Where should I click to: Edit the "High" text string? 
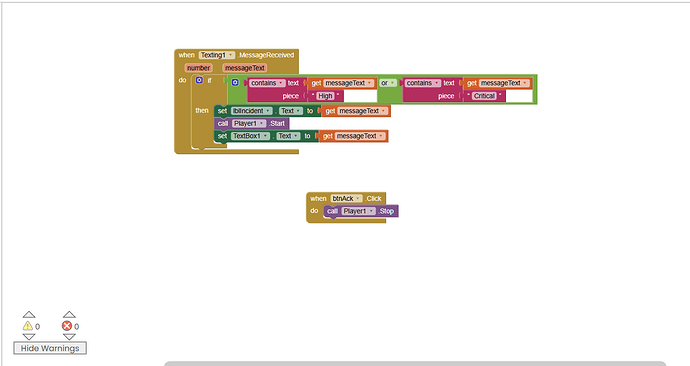click(325, 96)
